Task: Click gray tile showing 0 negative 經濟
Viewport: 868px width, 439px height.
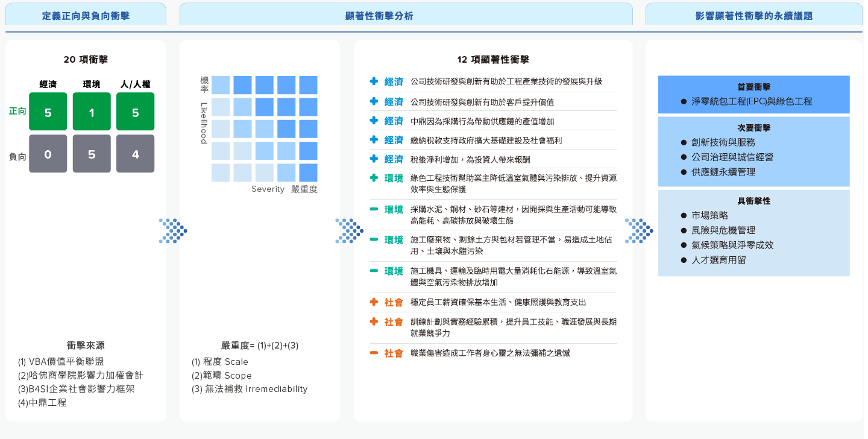Action: [x=48, y=154]
